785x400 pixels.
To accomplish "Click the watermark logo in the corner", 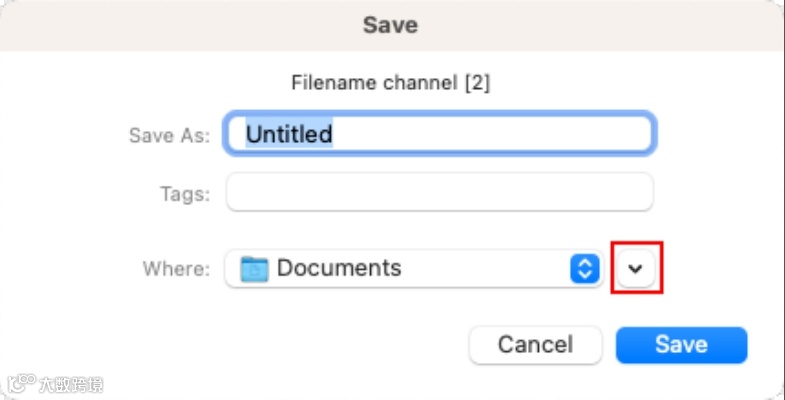I will pos(20,385).
